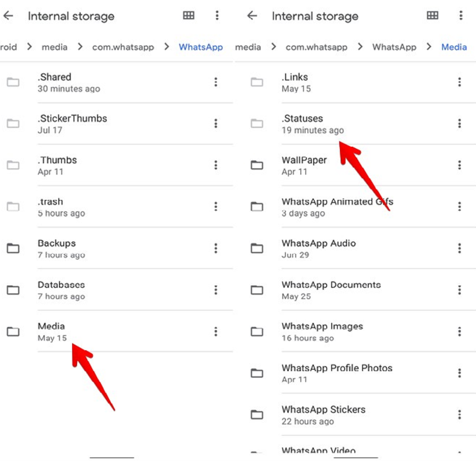This screenshot has width=476, height=461.
Task: Open more options for WhatsApp Stickers
Action: click(460, 415)
